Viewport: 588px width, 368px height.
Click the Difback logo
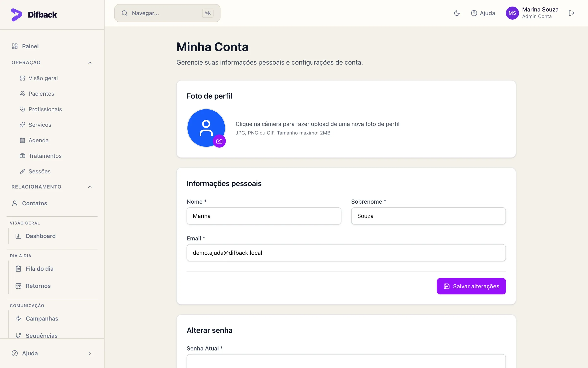(x=34, y=14)
